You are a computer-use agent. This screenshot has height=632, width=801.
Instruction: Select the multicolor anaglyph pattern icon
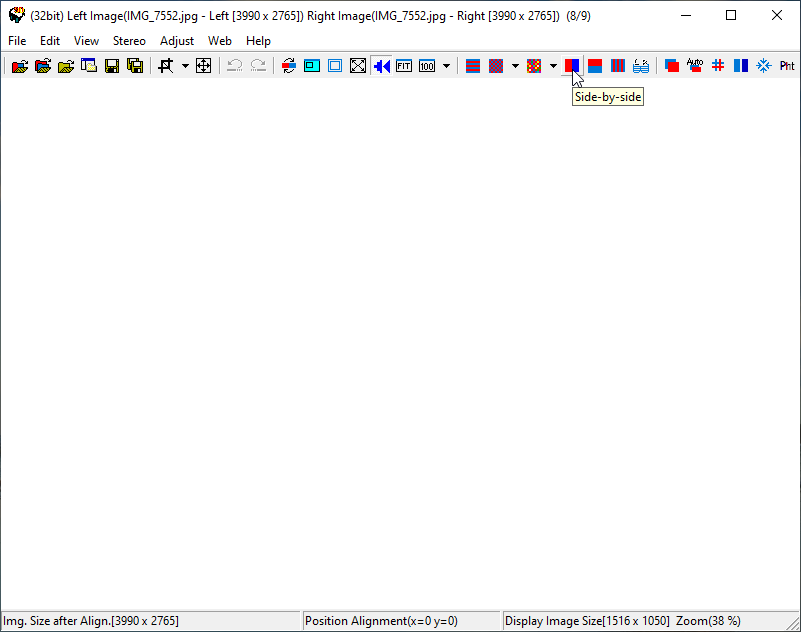click(534, 66)
